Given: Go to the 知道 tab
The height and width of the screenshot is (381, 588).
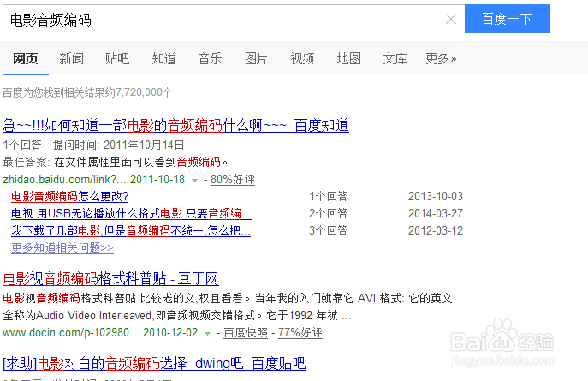Looking at the screenshot, I should click(x=163, y=58).
